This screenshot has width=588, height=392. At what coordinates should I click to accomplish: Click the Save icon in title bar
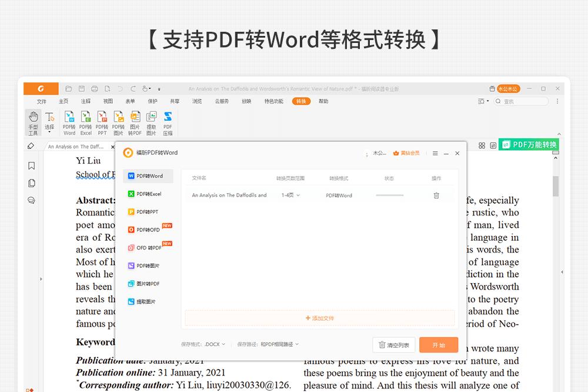pyautogui.click(x=81, y=89)
